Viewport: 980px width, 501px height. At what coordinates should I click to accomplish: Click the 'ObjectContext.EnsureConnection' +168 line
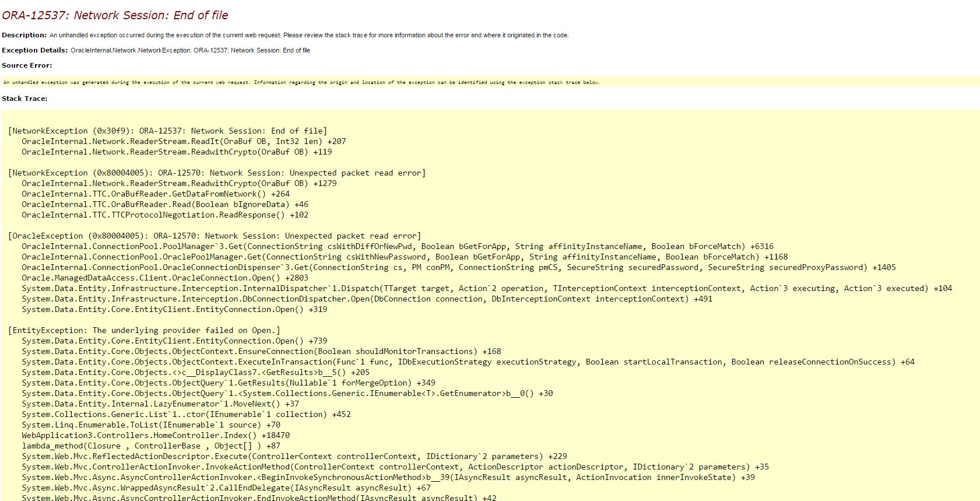261,352
